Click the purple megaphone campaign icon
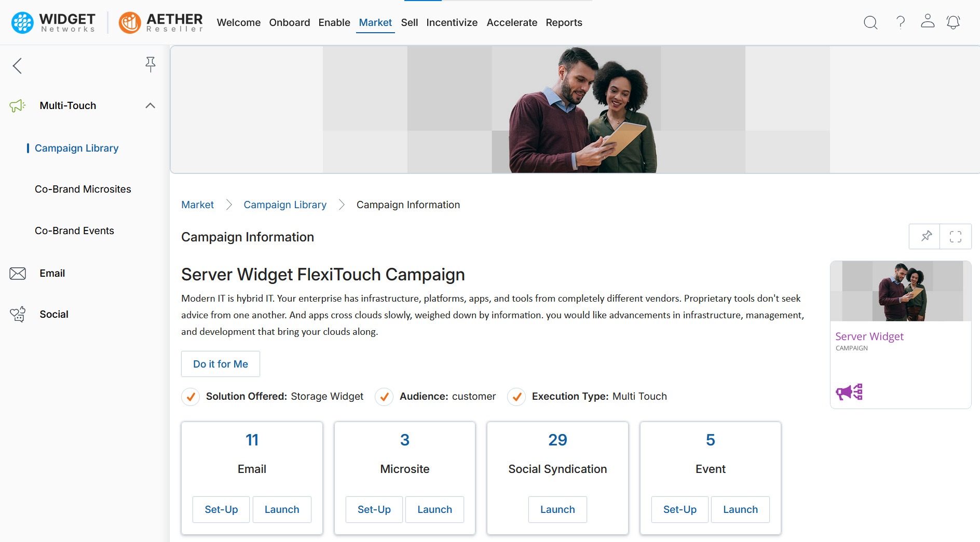 [x=849, y=392]
